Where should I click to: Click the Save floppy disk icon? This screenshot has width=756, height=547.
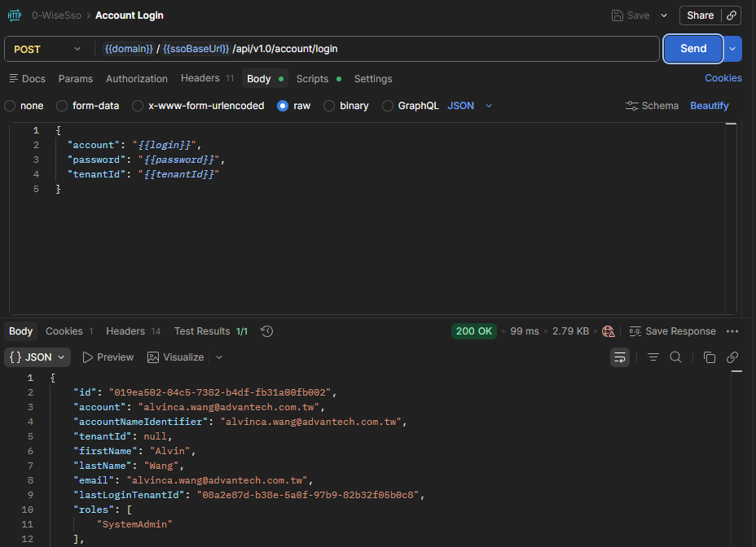(618, 15)
